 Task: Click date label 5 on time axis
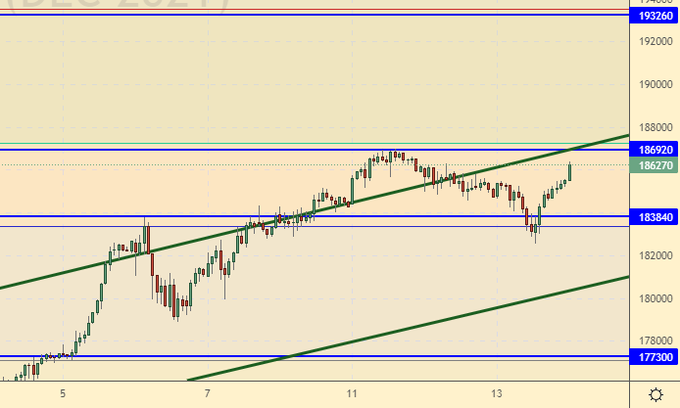[63, 394]
